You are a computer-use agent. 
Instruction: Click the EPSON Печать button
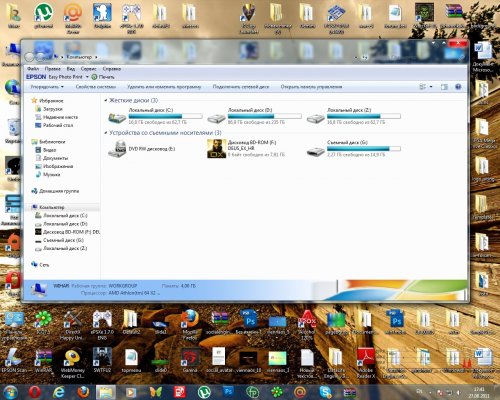pos(103,77)
